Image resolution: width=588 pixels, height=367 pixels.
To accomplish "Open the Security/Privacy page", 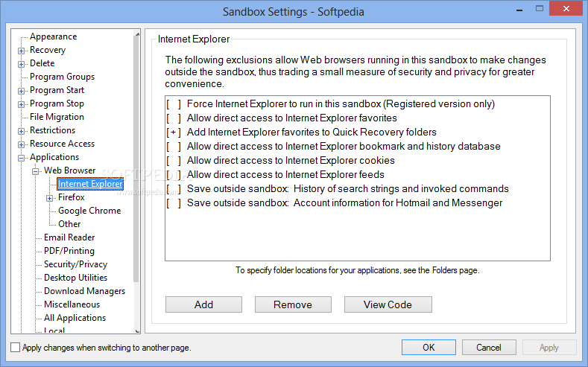I will tap(75, 264).
